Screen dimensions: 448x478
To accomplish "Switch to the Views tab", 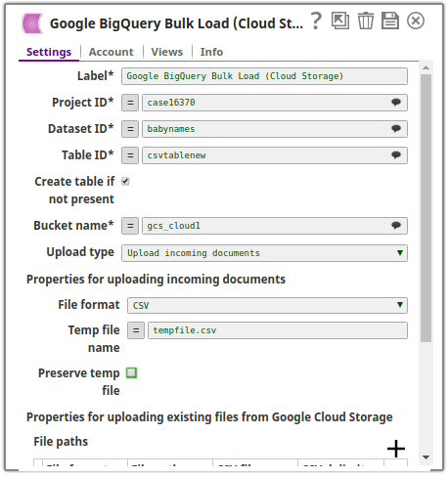I will pos(167,52).
